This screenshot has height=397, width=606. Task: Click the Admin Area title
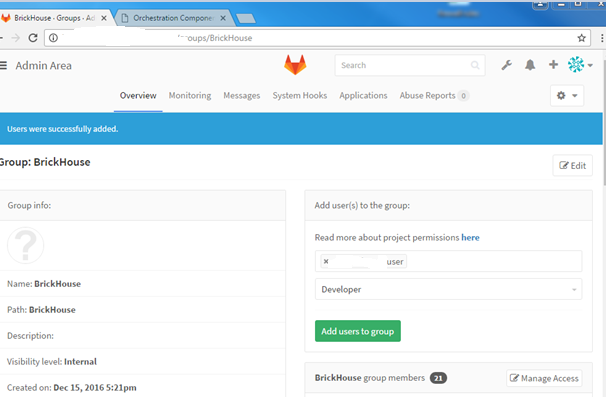(x=43, y=65)
